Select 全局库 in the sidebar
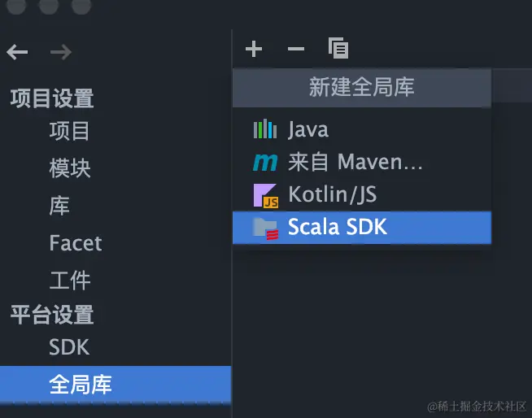Viewport: 532px width, 418px height. pyautogui.click(x=116, y=385)
